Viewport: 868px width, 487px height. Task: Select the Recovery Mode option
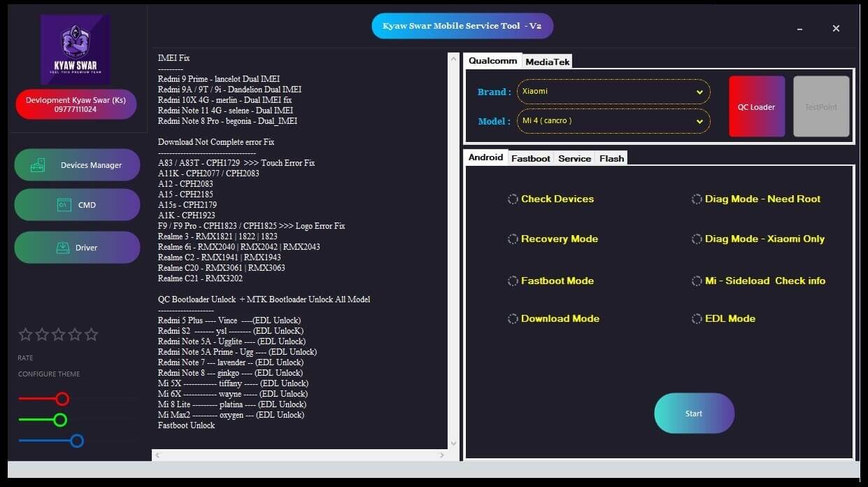(x=553, y=239)
